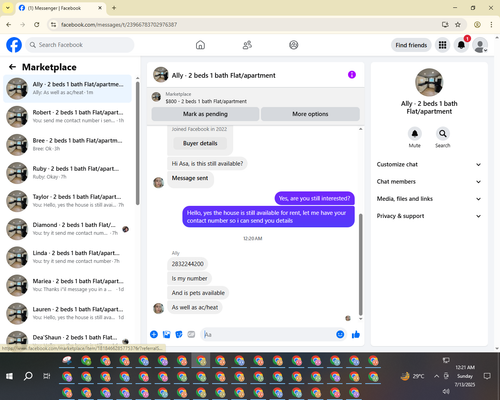
Task: Open Buyer details
Action: coord(200,143)
